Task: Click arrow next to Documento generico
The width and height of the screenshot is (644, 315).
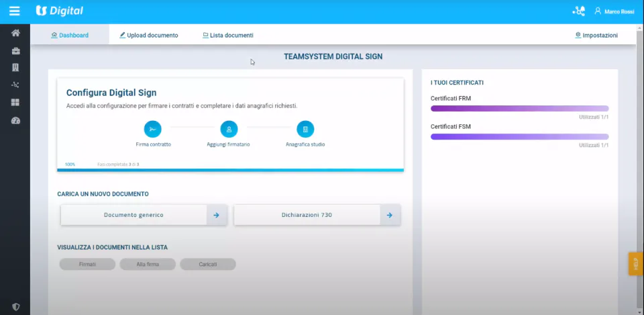Action: click(217, 215)
